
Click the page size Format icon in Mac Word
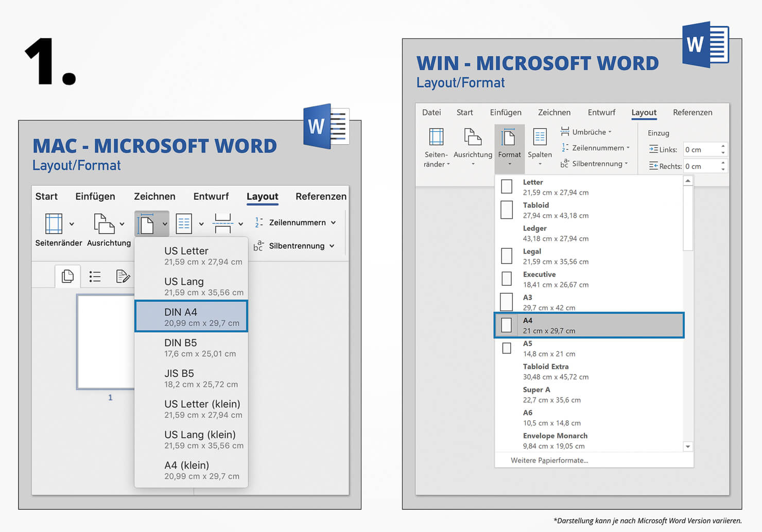click(146, 224)
